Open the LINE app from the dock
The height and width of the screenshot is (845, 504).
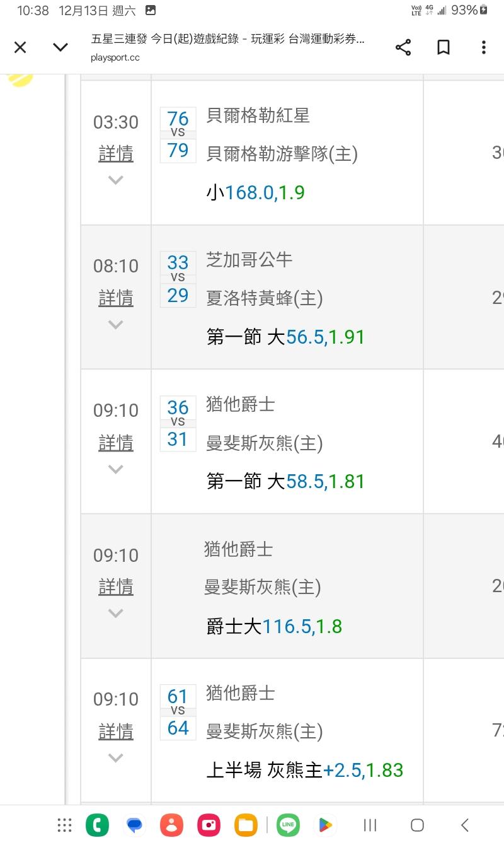289,825
